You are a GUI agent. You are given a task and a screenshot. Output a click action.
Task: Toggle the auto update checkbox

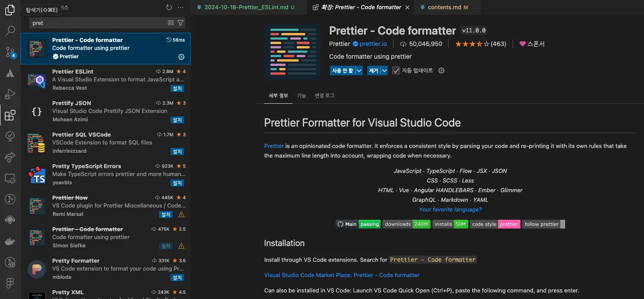(x=396, y=70)
